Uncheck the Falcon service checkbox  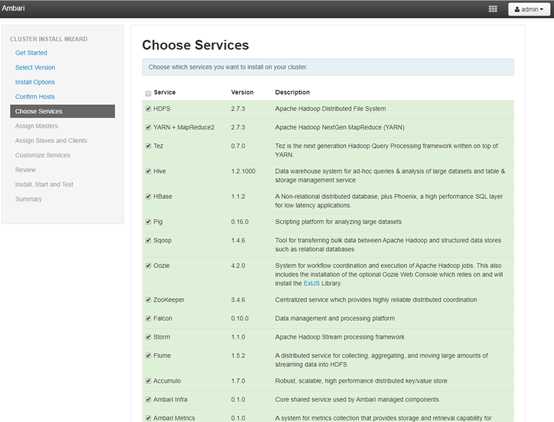pos(148,318)
